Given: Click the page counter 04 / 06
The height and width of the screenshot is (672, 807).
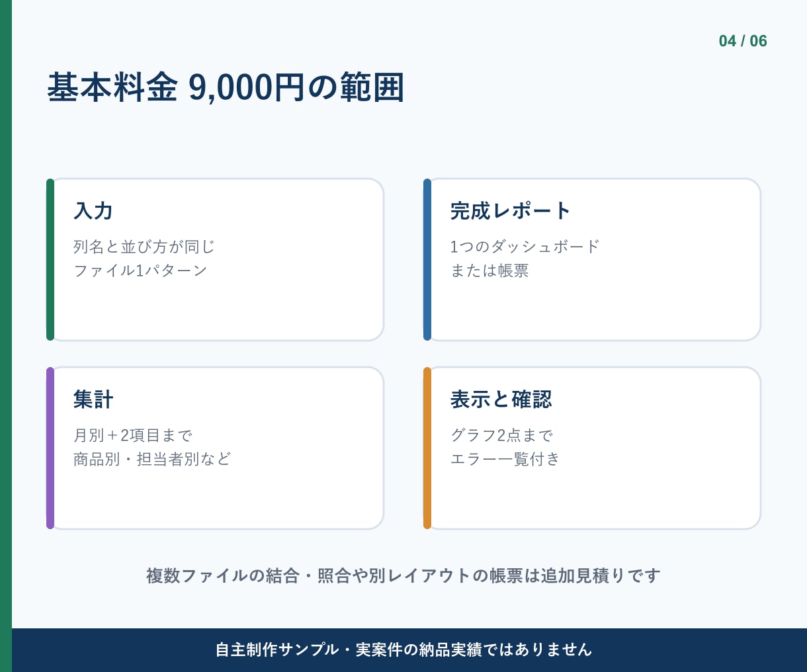Looking at the screenshot, I should [x=743, y=41].
